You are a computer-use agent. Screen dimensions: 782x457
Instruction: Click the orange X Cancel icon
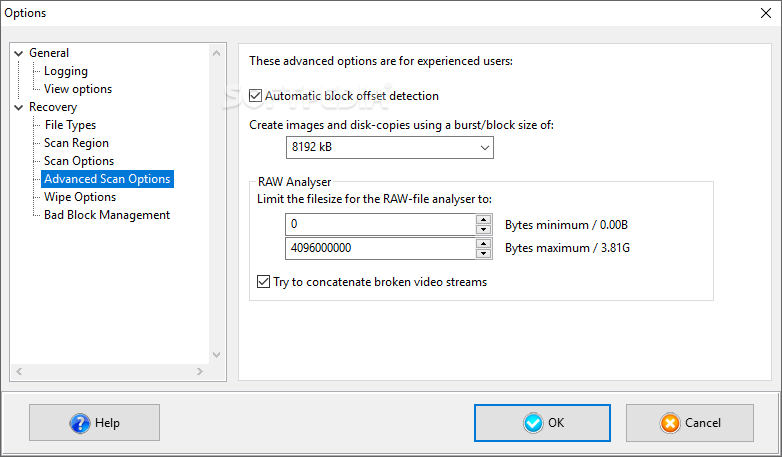(670, 423)
